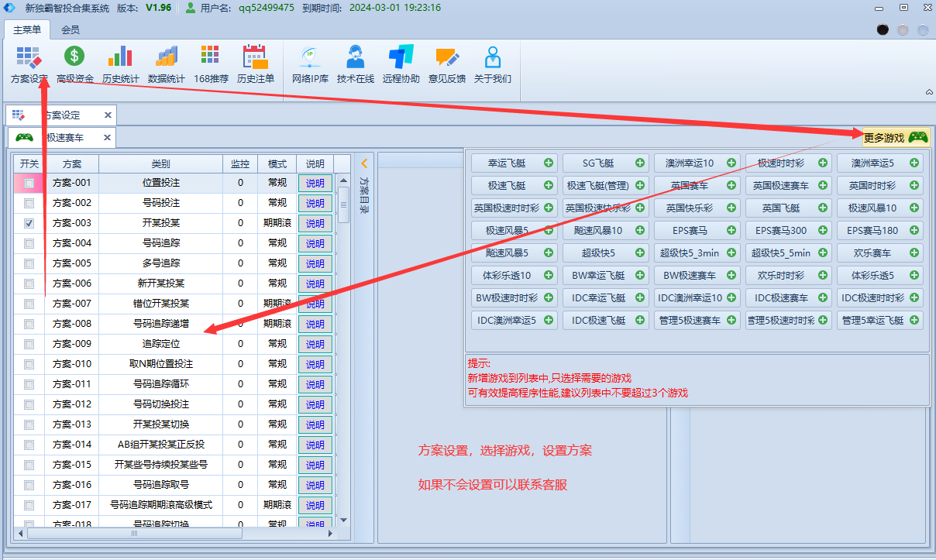The width and height of the screenshot is (936, 560).
Task: Switch to the 主菜单 tab
Action: click(x=27, y=29)
